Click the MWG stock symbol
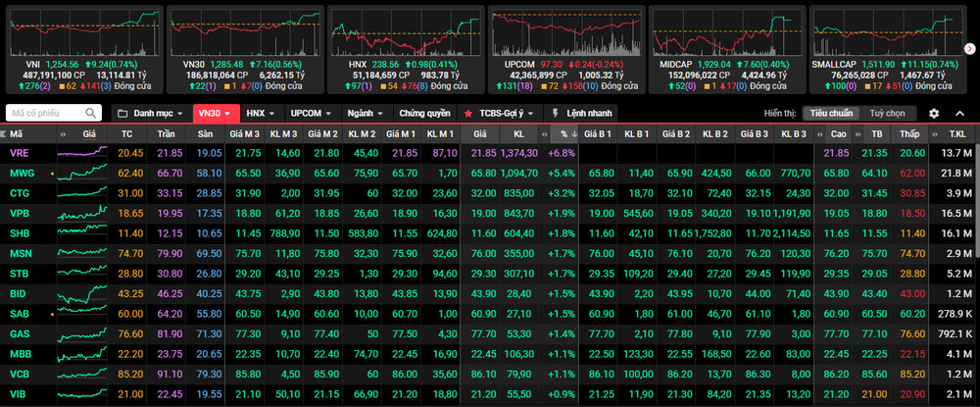The height and width of the screenshot is (407, 980). [22, 173]
